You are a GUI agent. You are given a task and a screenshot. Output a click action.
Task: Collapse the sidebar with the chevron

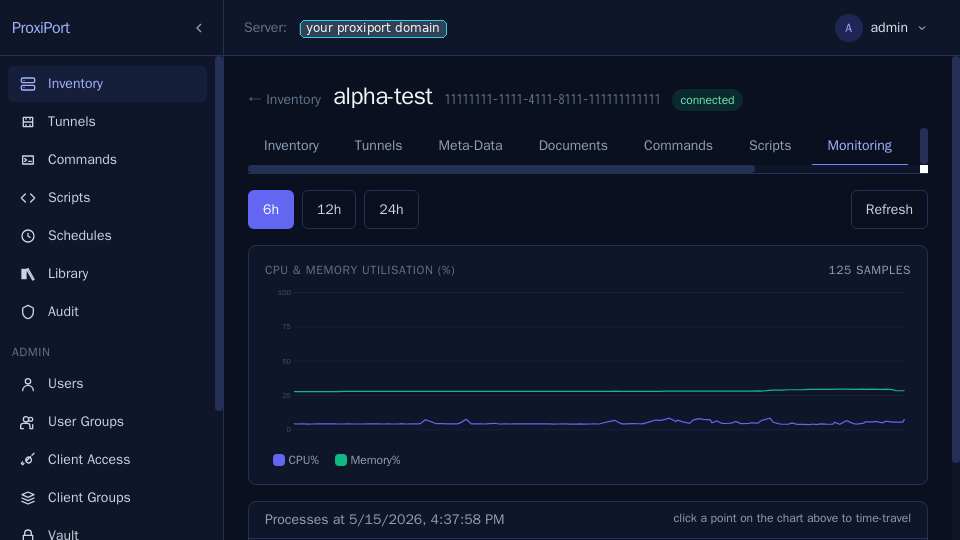[x=199, y=28]
